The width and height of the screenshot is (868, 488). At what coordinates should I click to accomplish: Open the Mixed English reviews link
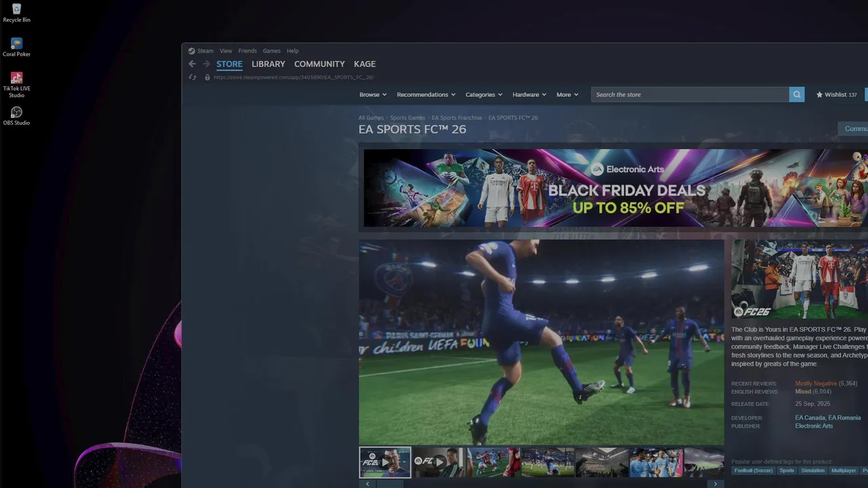pos(803,392)
